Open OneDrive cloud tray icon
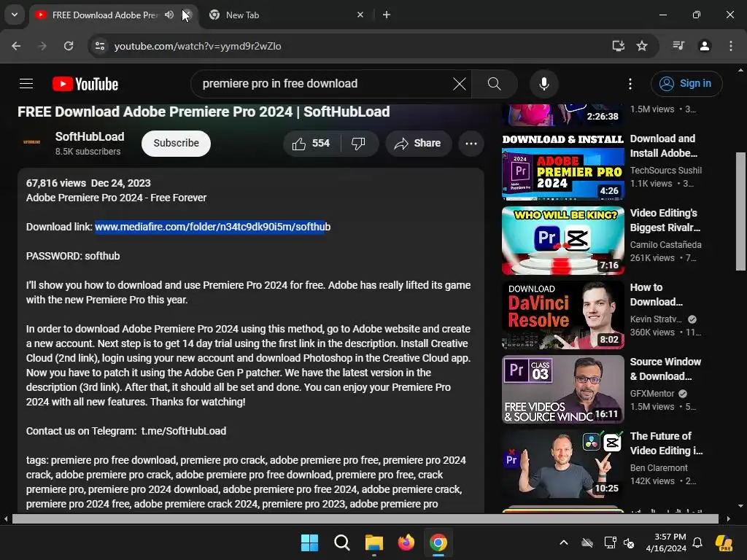 pyautogui.click(x=587, y=542)
